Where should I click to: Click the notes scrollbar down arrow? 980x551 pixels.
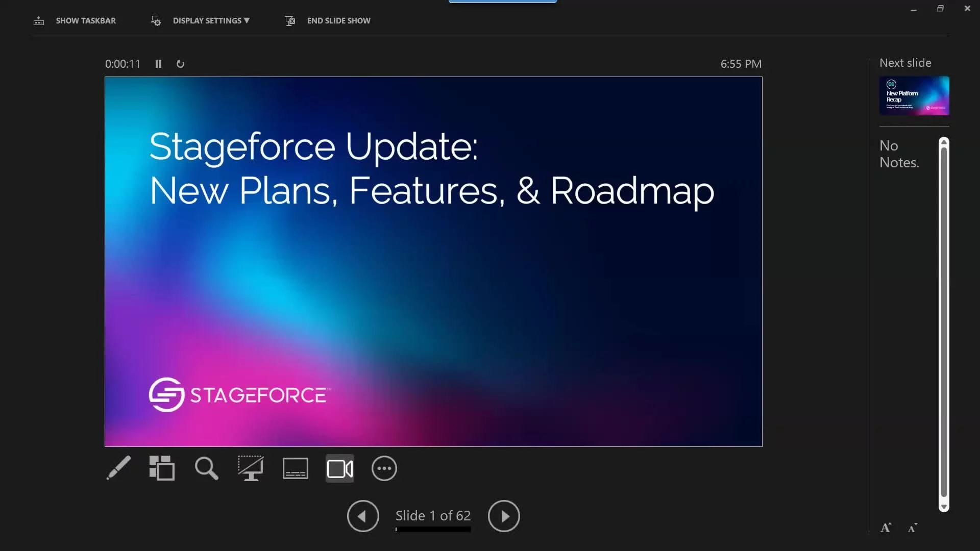click(944, 507)
